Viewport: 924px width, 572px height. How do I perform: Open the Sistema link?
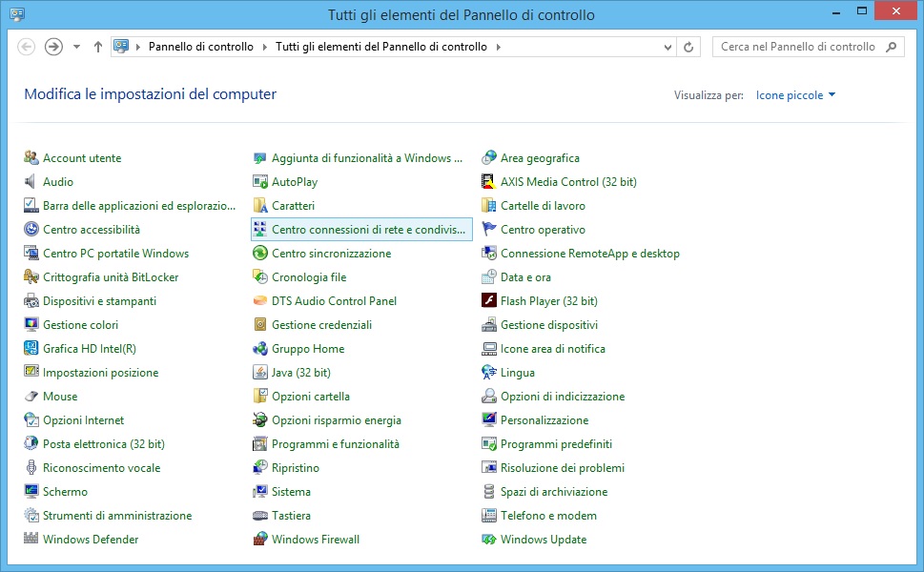point(291,491)
